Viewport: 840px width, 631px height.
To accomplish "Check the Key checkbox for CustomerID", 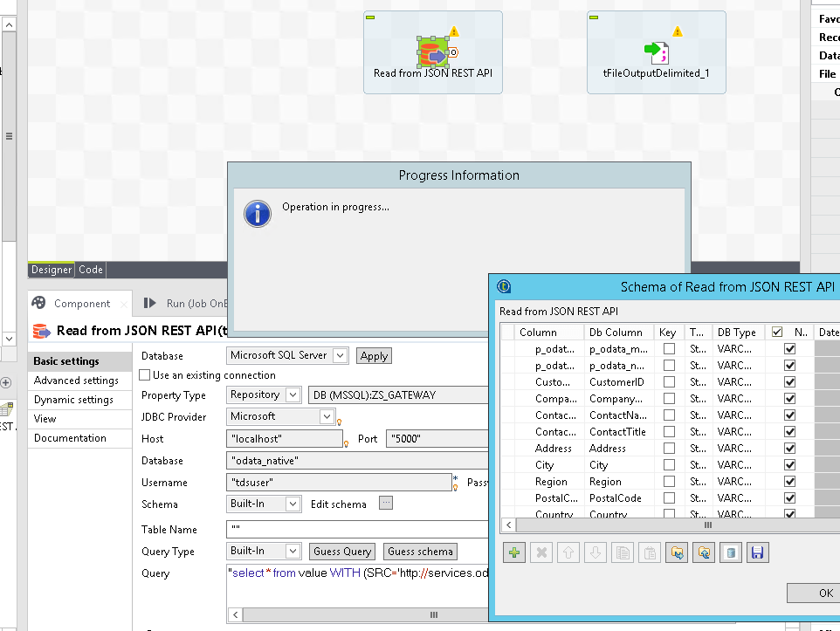I will coord(668,381).
